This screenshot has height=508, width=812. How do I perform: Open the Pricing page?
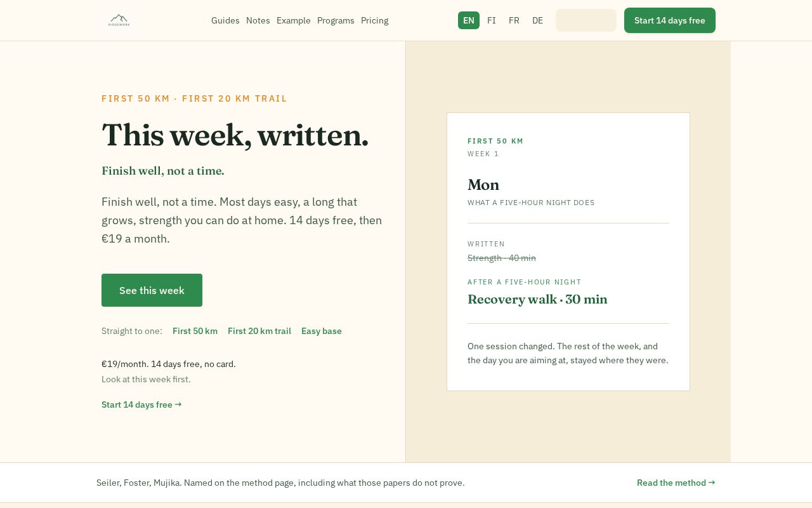(375, 20)
